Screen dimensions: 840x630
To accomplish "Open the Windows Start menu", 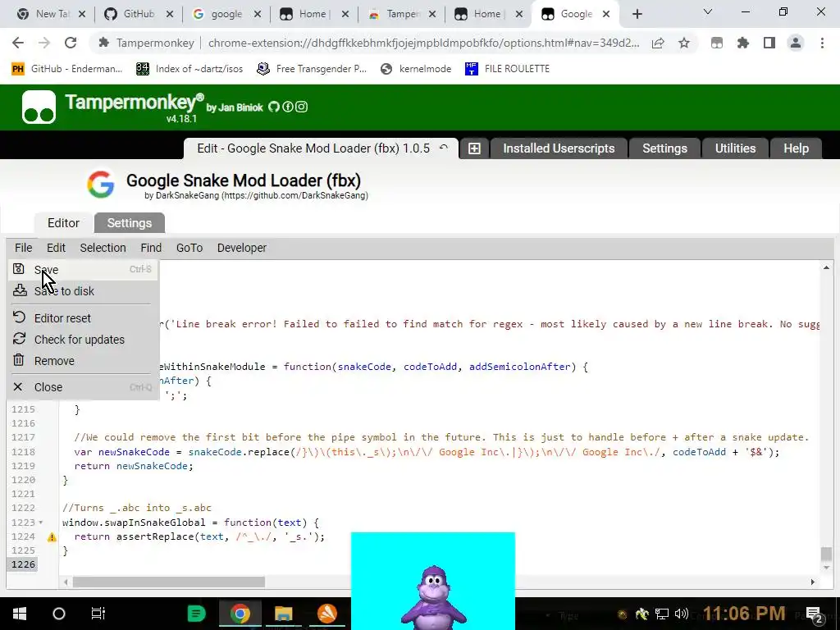I will click(x=20, y=614).
